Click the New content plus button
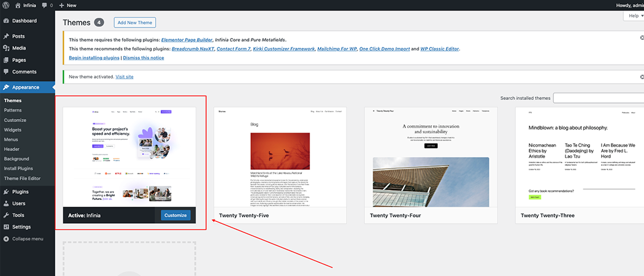This screenshot has width=644, height=276. click(67, 6)
